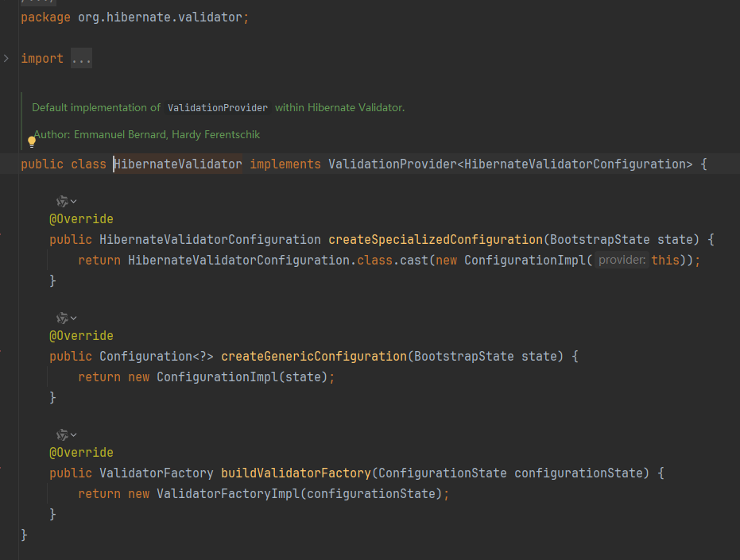Expand the folded import block chevron

pyautogui.click(x=6, y=59)
